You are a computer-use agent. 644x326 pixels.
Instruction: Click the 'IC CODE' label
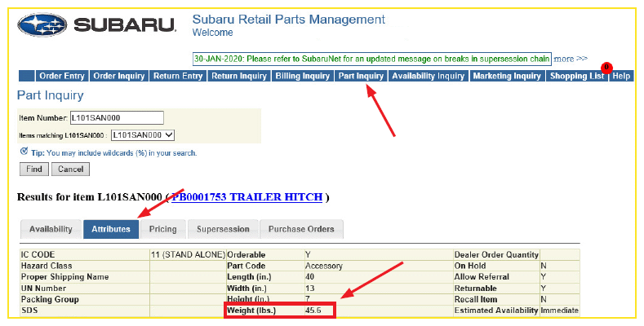38,254
